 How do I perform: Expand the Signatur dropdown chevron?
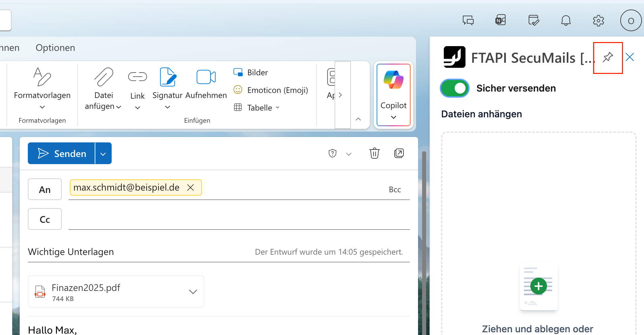click(168, 107)
